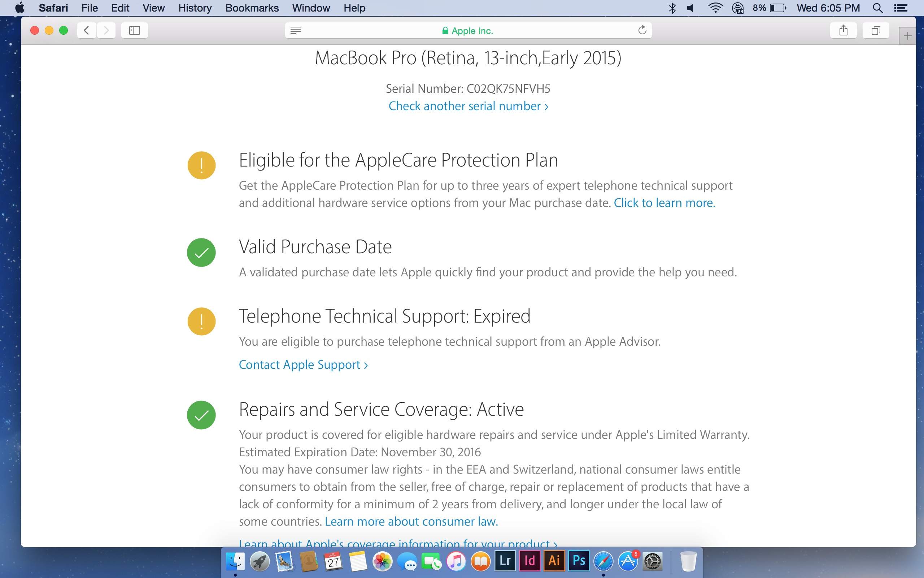This screenshot has width=924, height=578.
Task: Open the View menu
Action: tap(153, 8)
